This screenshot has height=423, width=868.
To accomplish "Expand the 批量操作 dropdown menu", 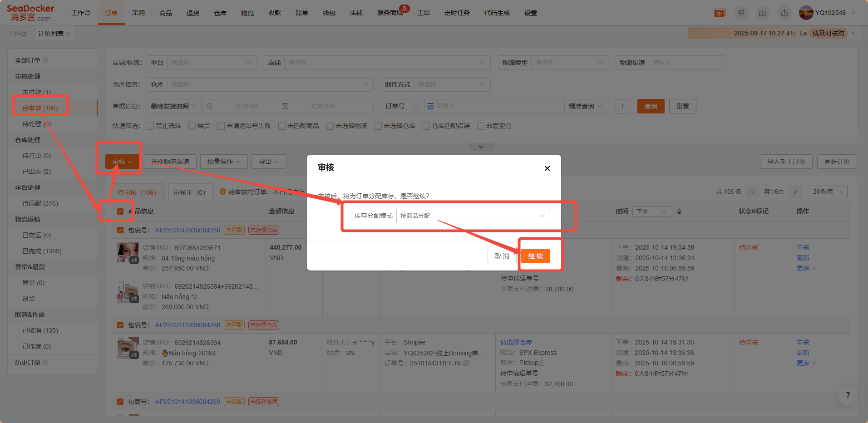I will point(223,162).
